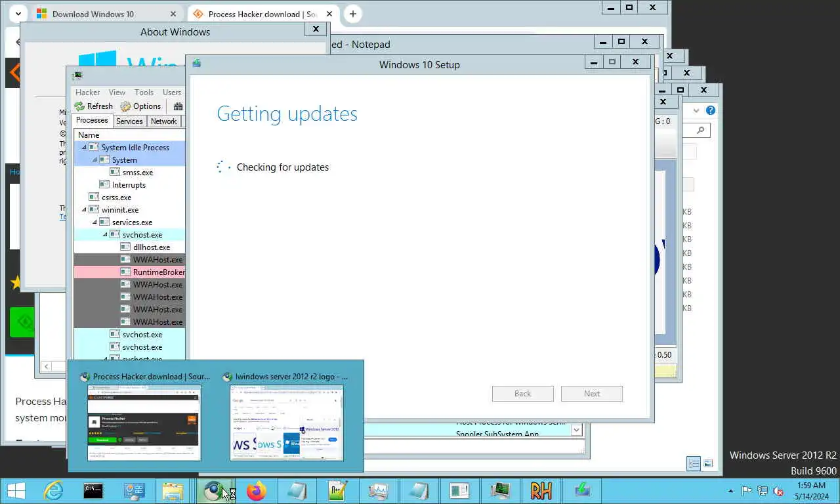840x504 pixels.
Task: Click the network tray icon
Action: (763, 491)
